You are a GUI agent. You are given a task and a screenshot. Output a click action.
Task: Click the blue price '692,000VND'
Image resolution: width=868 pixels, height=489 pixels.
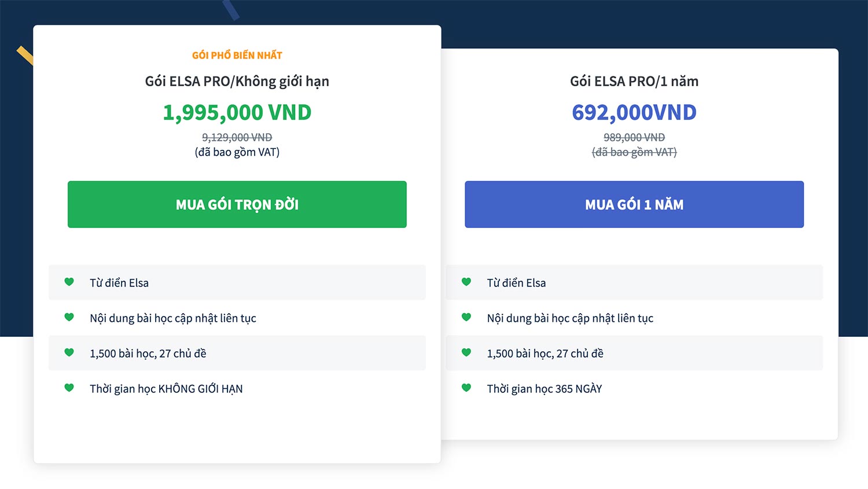click(634, 112)
